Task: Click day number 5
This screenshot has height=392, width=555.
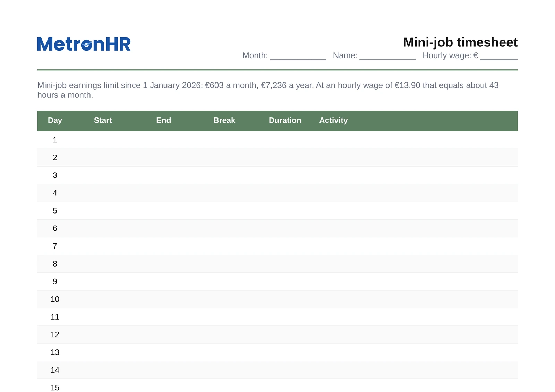Action: 55,211
